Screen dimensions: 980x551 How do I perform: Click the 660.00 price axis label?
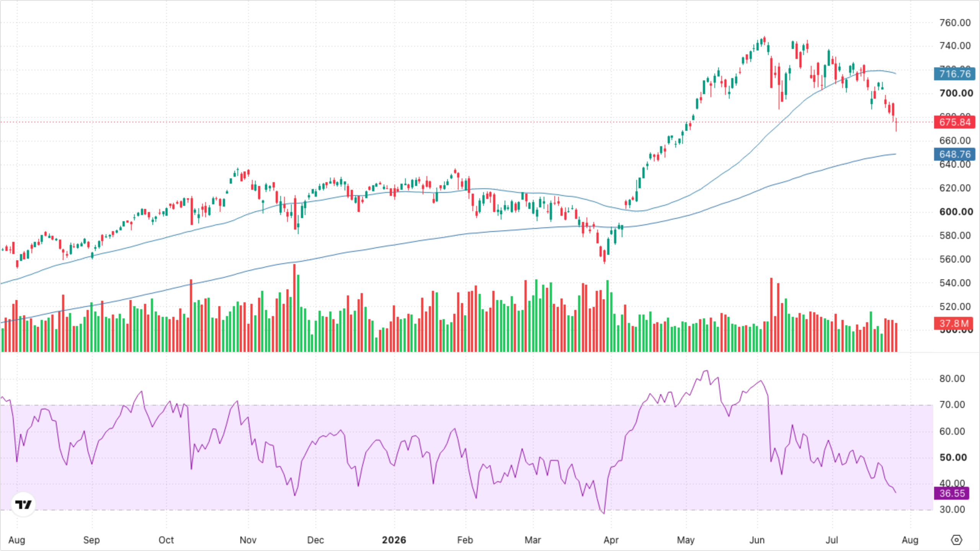[x=955, y=140]
